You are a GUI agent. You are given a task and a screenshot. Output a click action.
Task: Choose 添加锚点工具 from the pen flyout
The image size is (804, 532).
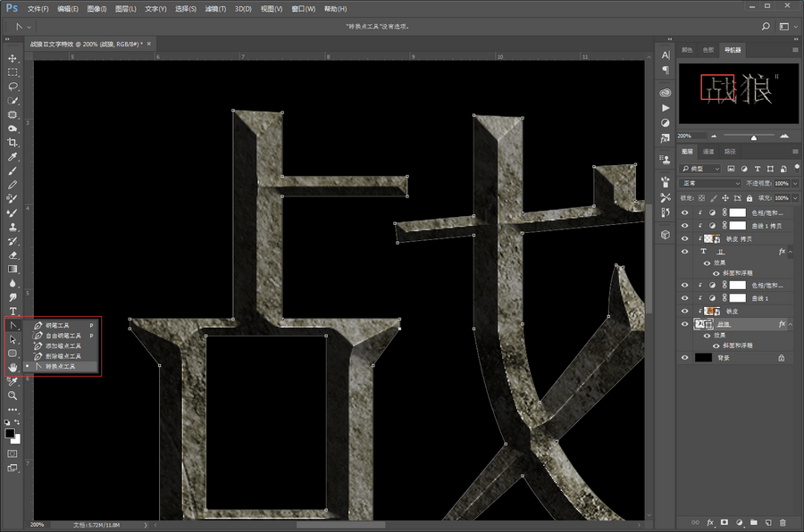coord(63,345)
